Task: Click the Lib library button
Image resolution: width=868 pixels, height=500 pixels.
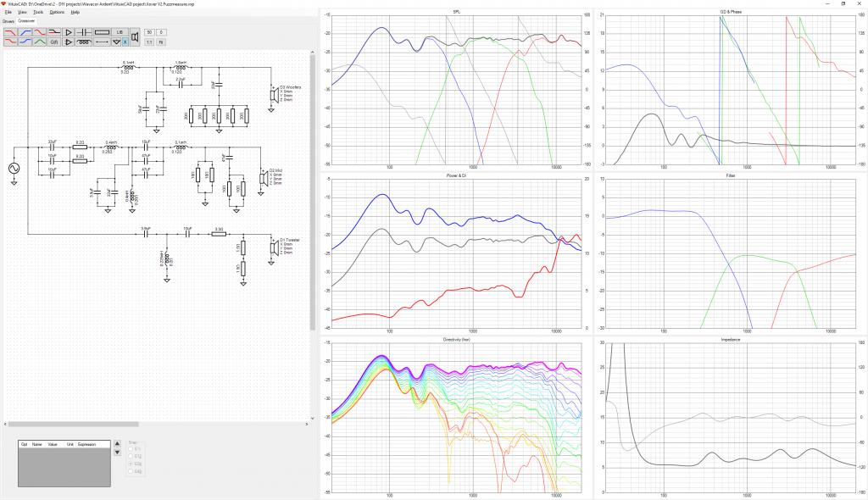Action: pyautogui.click(x=120, y=32)
